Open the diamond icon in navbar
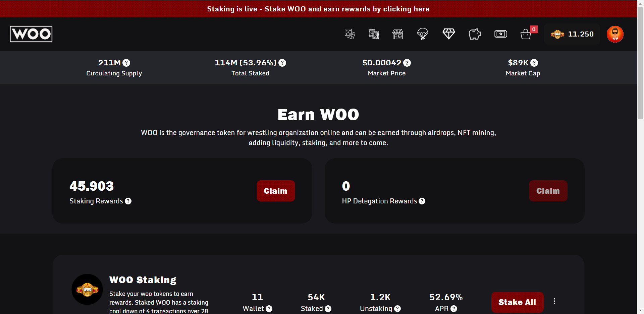The height and width of the screenshot is (314, 644). pyautogui.click(x=449, y=34)
